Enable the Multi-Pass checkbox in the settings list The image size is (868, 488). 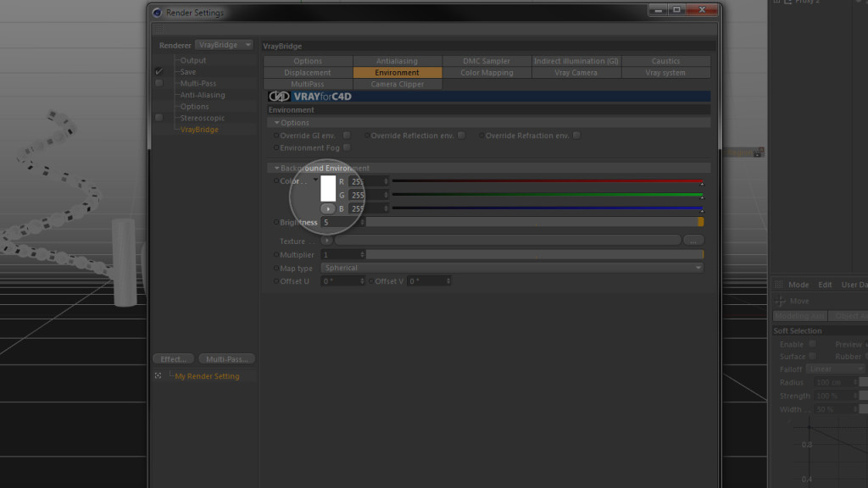pos(159,83)
